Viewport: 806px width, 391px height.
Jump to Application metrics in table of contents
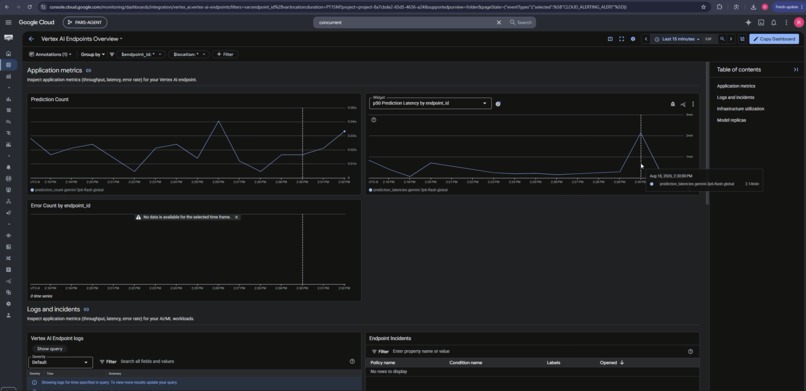[736, 86]
